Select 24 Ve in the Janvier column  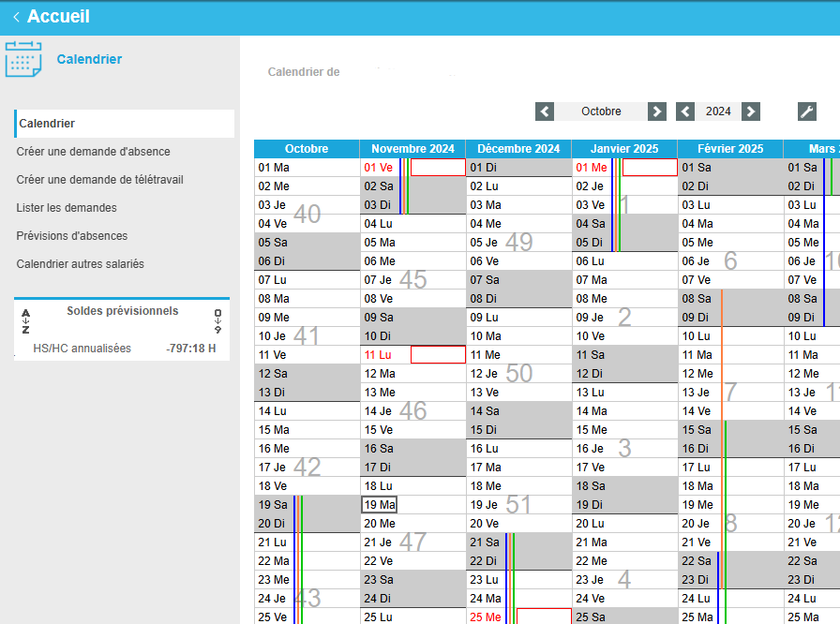point(624,599)
